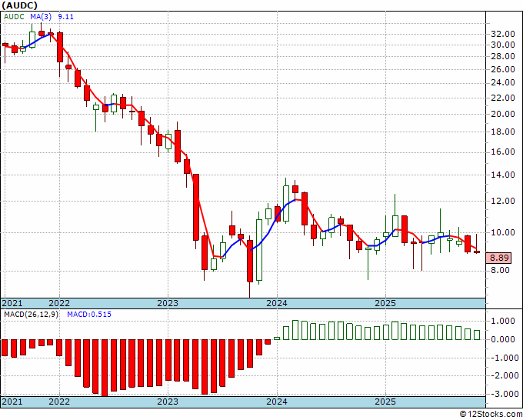The image size is (523, 420).
Task: Click 2023 on the price chart time axis
Action: pos(168,303)
